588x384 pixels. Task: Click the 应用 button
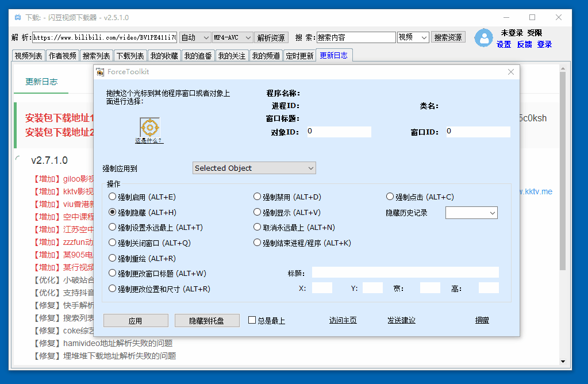tap(136, 321)
